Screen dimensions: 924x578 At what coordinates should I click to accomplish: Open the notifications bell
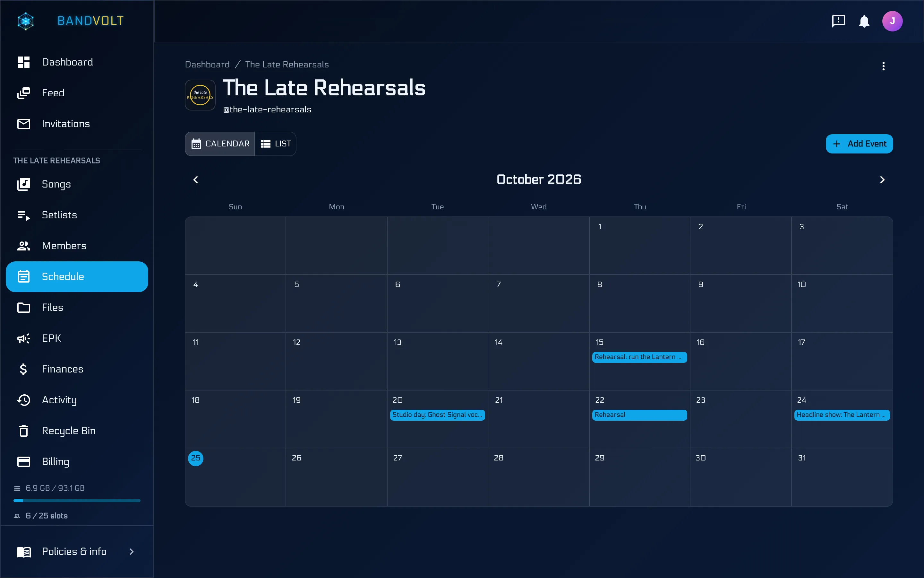(864, 21)
